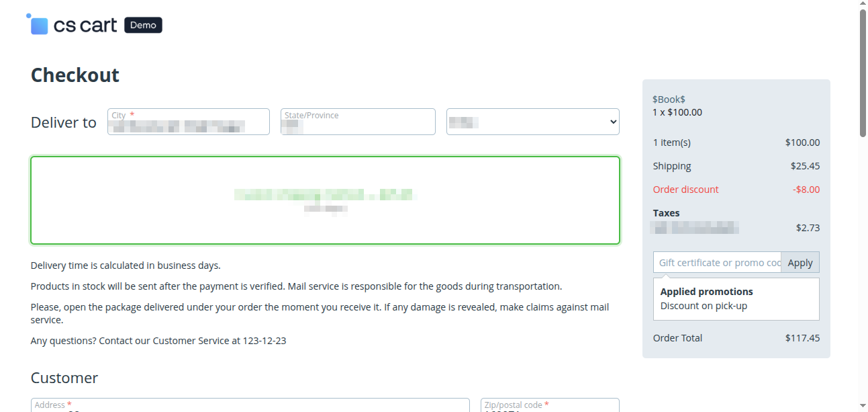Viewport: 868px width, 412px height.
Task: Click the Checkout page heading
Action: pos(75,75)
